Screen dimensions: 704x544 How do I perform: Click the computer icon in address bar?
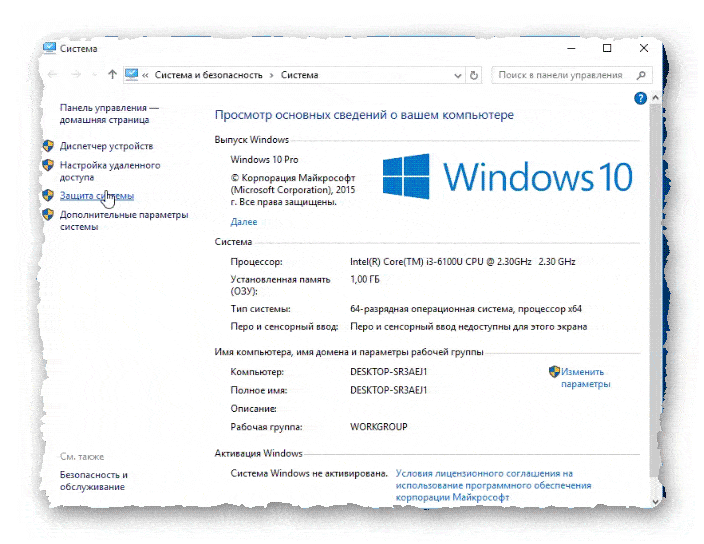pos(132,74)
